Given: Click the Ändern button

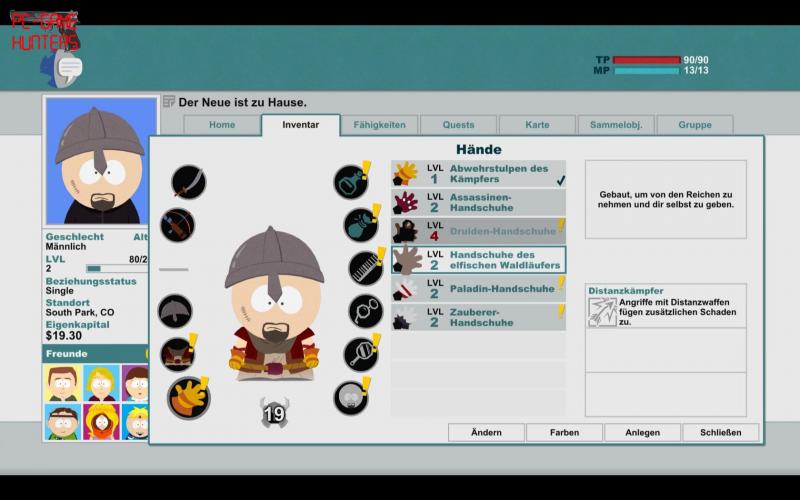Looking at the screenshot, I should click(x=486, y=433).
